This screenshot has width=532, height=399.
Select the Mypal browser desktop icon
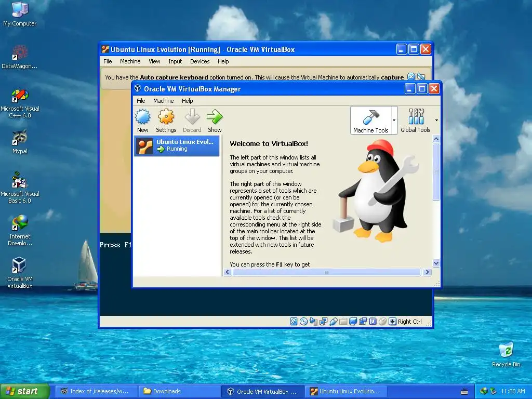[x=20, y=142]
